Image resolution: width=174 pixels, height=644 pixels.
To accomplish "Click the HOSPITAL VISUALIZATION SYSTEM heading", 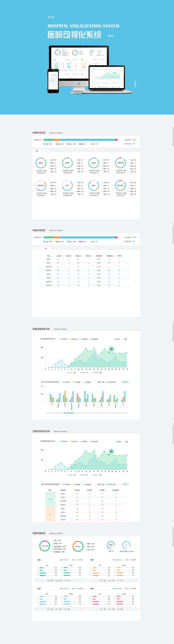I will tap(83, 26).
